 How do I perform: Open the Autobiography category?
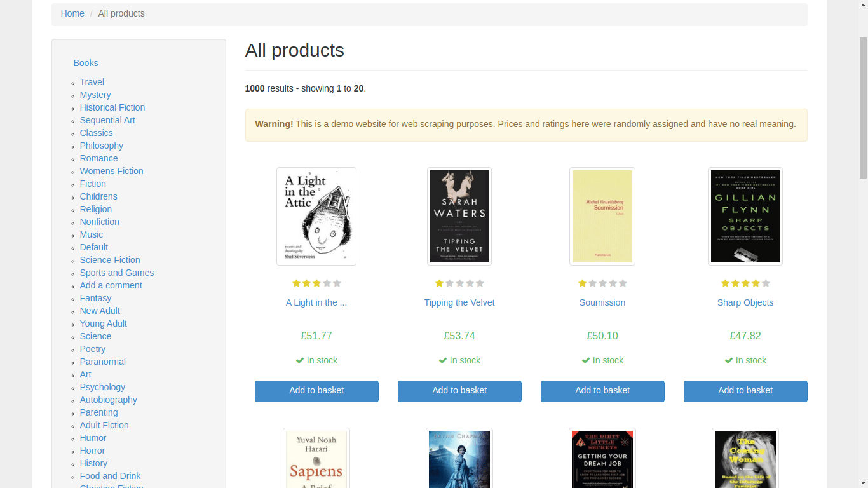coord(109,400)
